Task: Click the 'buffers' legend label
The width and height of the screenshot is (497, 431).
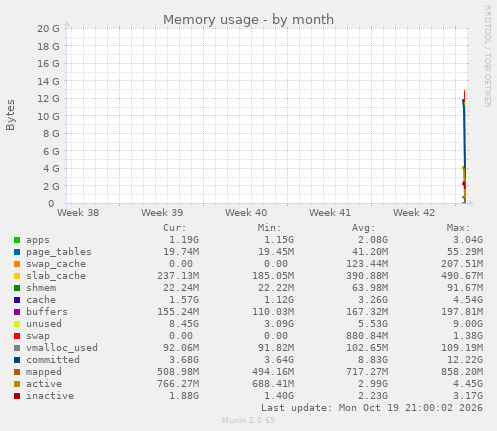Action: point(47,312)
